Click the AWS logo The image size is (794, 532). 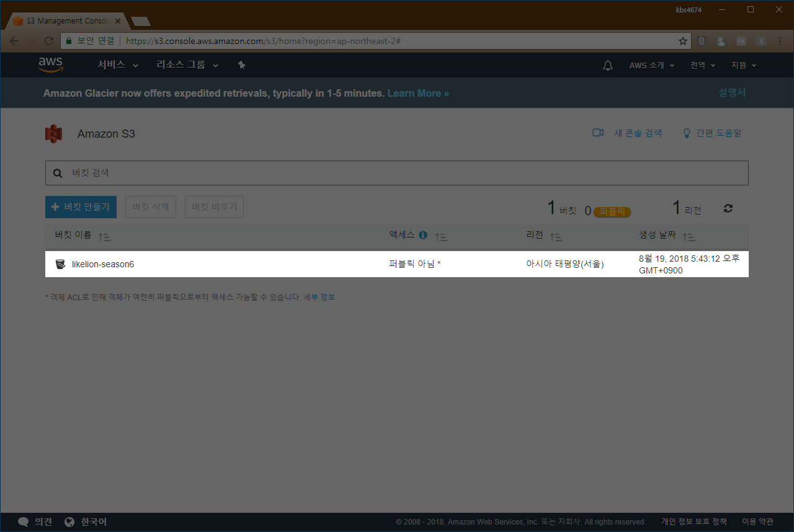[51, 65]
